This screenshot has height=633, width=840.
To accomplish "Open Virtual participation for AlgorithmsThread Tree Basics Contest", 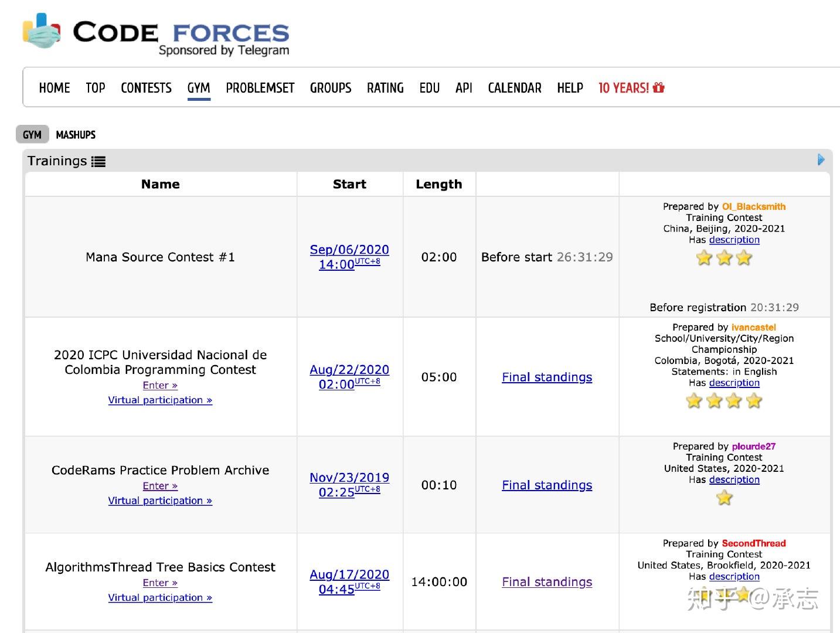I will (x=159, y=597).
